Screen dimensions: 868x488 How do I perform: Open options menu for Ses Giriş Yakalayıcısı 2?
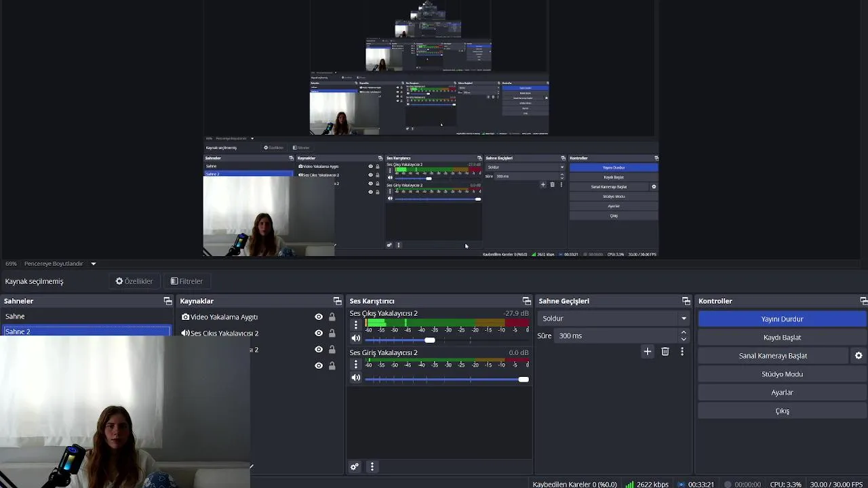pyautogui.click(x=356, y=365)
